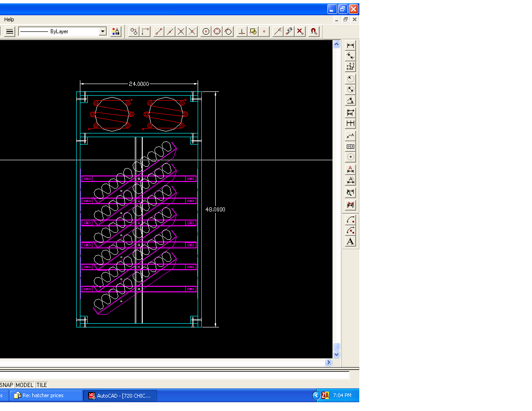532x411 pixels.
Task: Switch to Re: hatcher prices taskbar window
Action: tap(46, 395)
